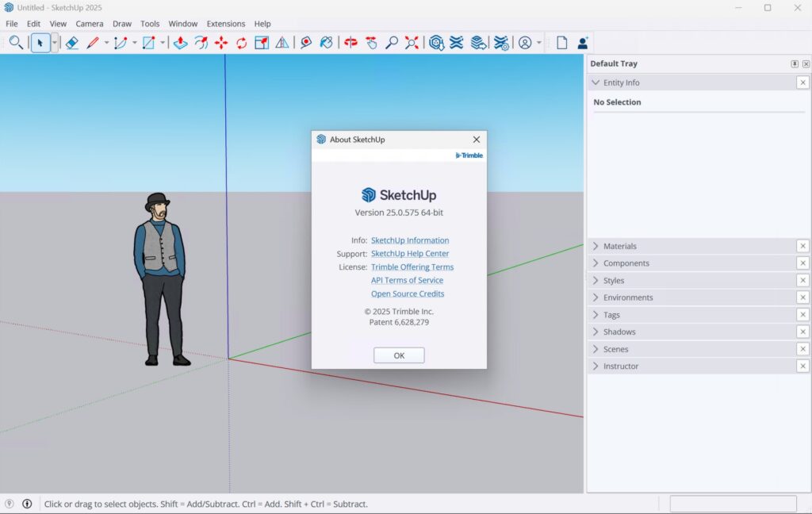
Task: Click the add collaborator person icon
Action: coord(583,43)
